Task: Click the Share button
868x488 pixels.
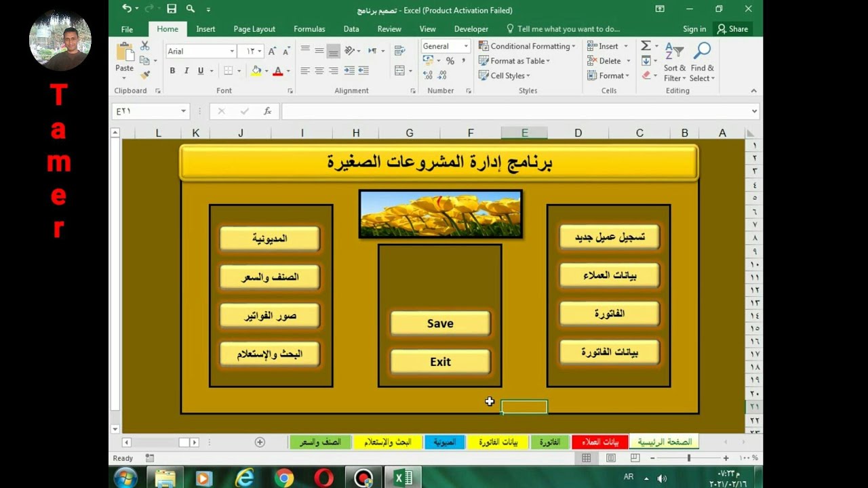Action: (732, 29)
